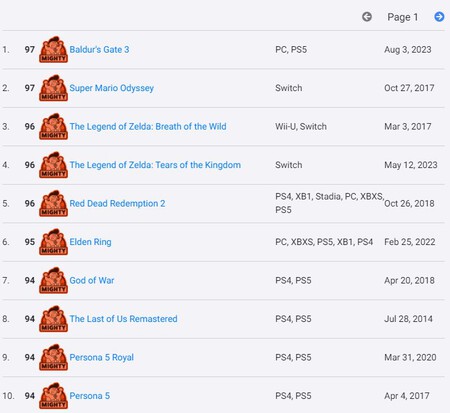Click the Mighty badge beside The Last of Us Remastered
The image size is (450, 413).
[53, 319]
